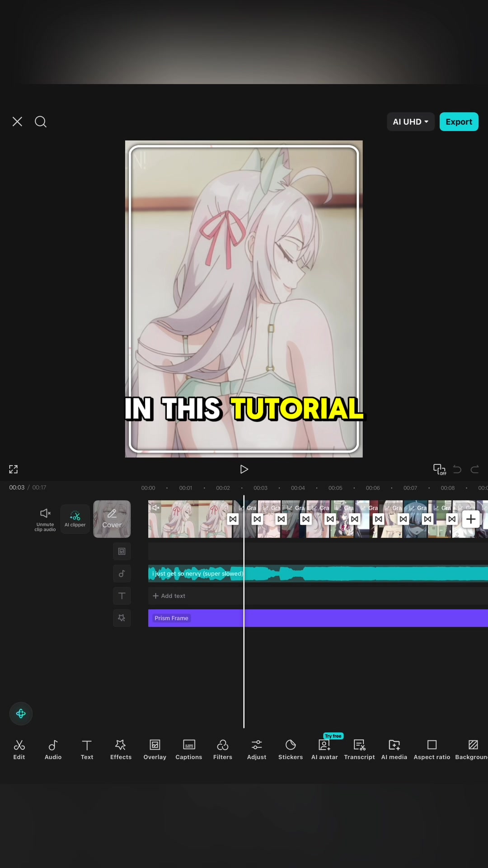This screenshot has height=868, width=488.
Task: Undo the last action
Action: tap(457, 469)
